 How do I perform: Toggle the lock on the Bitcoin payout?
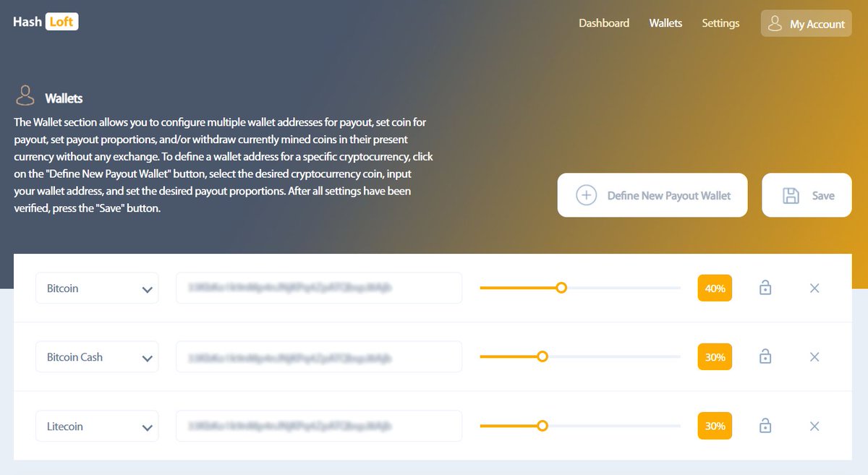point(765,288)
